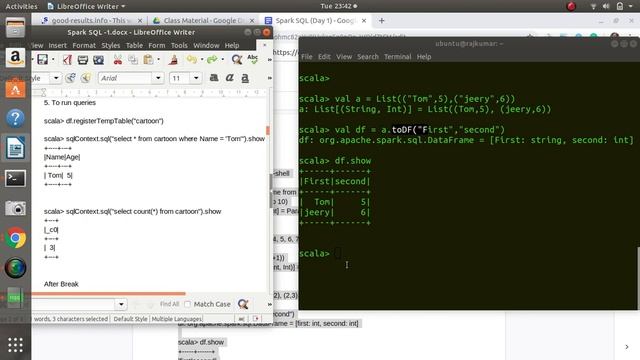Open the font size 11 dropdown
The image size is (640, 360).
(196, 78)
